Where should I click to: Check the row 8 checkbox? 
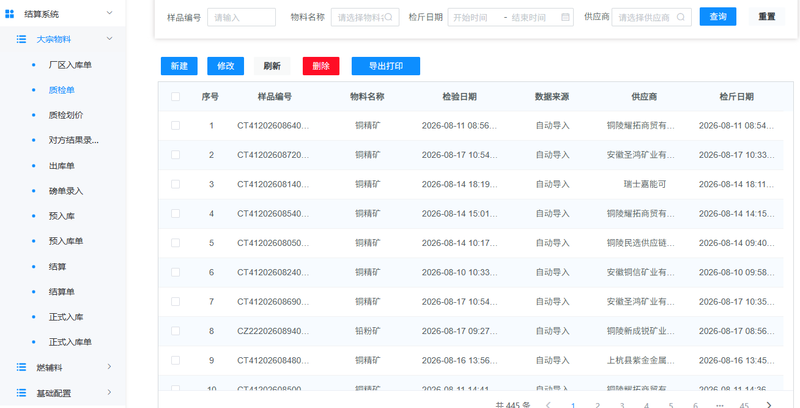tap(176, 331)
